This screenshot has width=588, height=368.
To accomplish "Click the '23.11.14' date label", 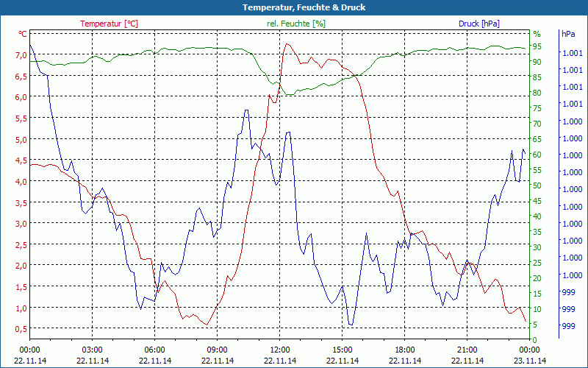I will [529, 361].
